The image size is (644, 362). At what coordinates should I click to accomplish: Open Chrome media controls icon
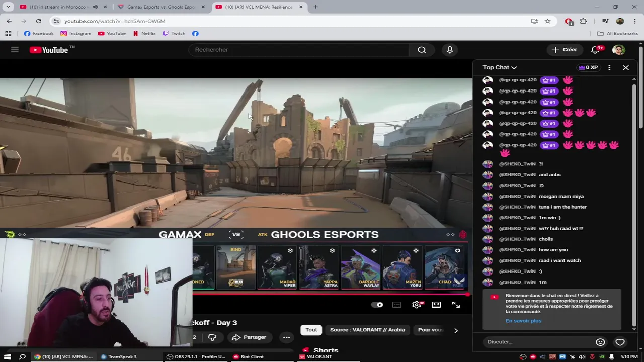(605, 21)
